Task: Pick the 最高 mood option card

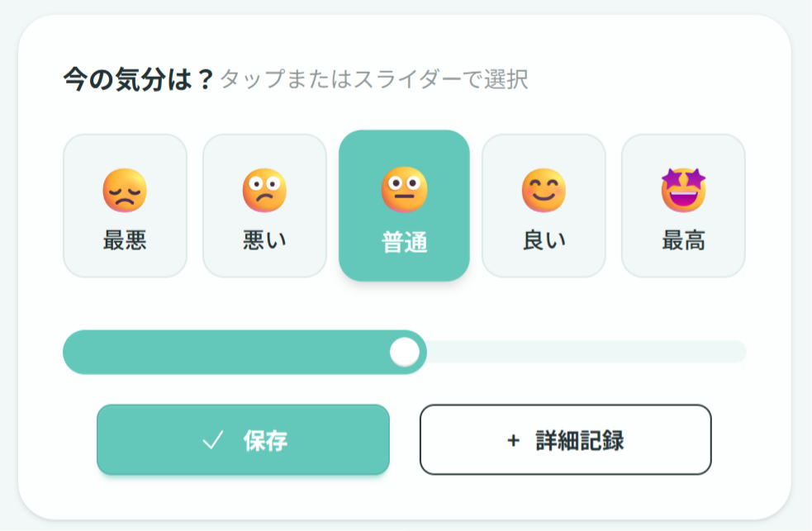Action: pyautogui.click(x=682, y=204)
